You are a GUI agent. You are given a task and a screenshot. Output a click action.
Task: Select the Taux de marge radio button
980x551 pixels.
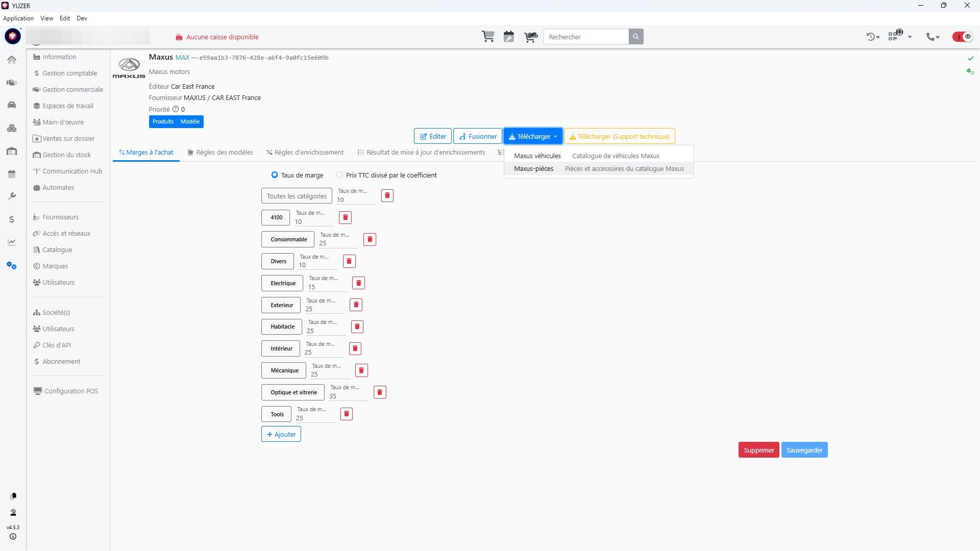(275, 175)
